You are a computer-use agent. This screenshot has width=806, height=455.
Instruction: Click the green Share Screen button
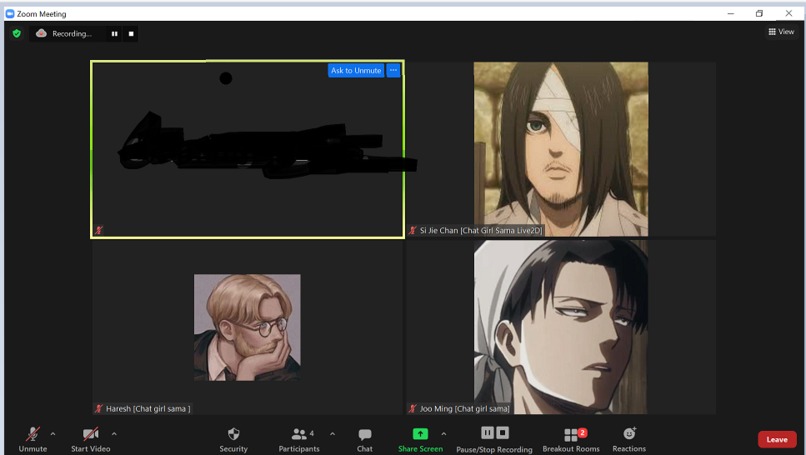point(420,440)
